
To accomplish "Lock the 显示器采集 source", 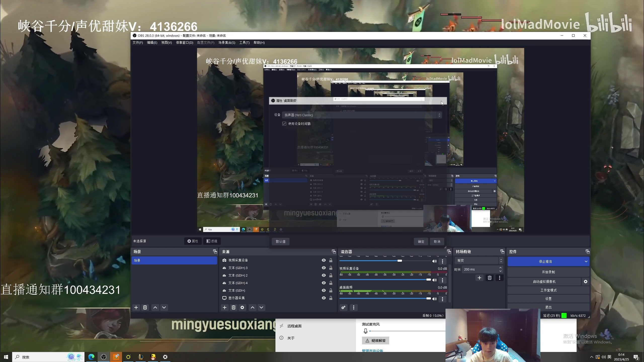I will (331, 298).
